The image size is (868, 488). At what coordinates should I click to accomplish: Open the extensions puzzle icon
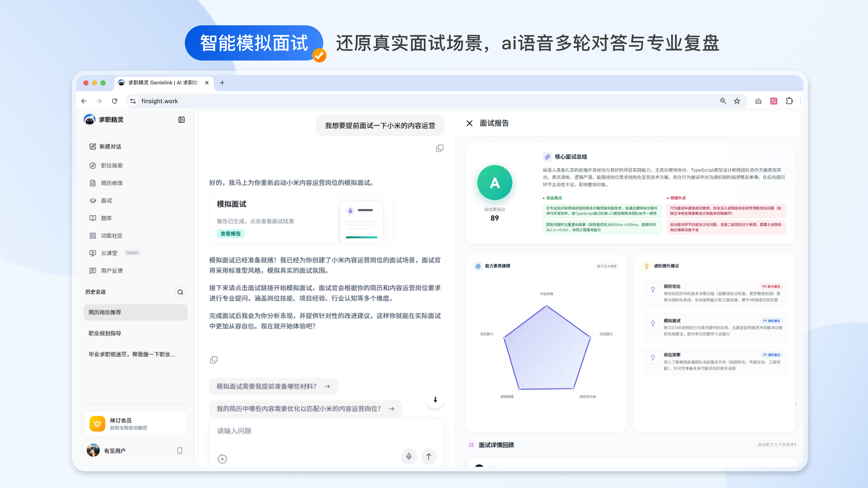(x=789, y=101)
